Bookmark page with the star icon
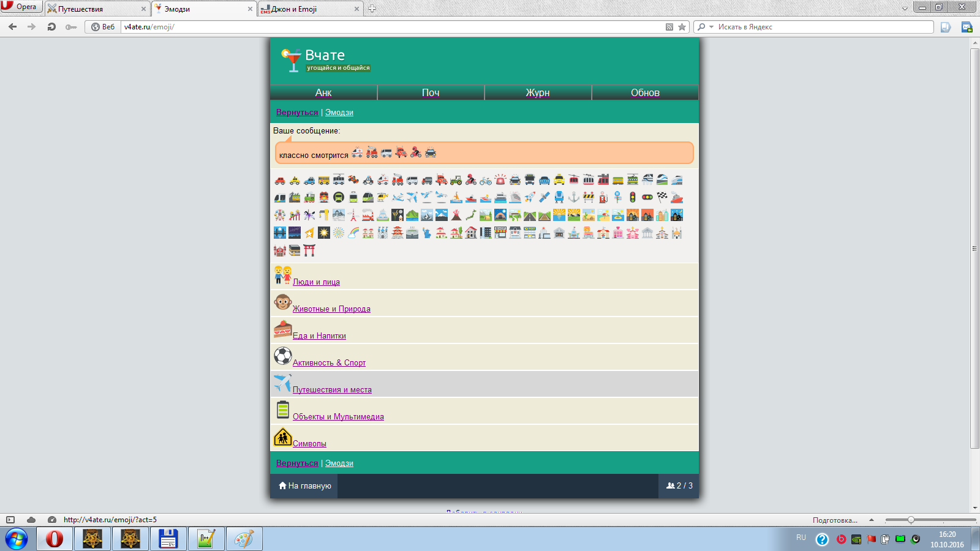The height and width of the screenshot is (551, 980). click(x=682, y=27)
